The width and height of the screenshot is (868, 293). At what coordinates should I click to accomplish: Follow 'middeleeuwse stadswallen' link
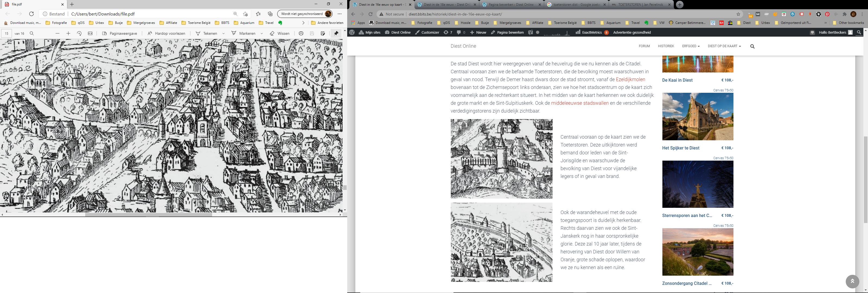tap(580, 103)
